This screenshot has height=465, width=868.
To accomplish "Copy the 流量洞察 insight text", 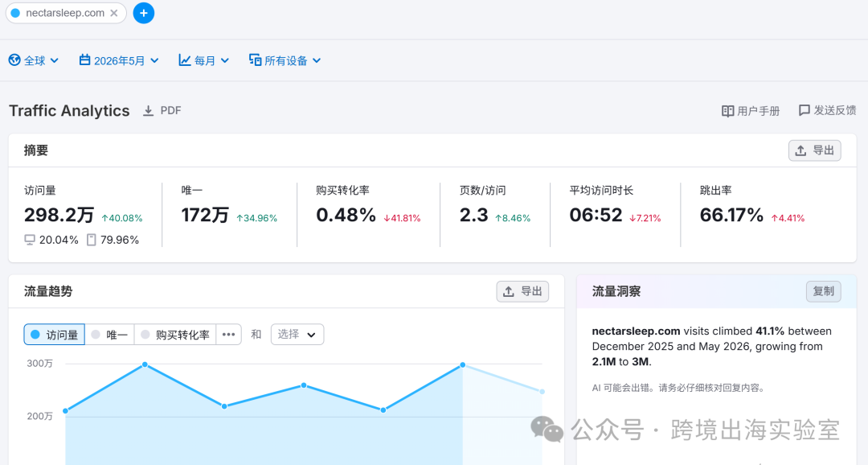I will click(x=823, y=291).
